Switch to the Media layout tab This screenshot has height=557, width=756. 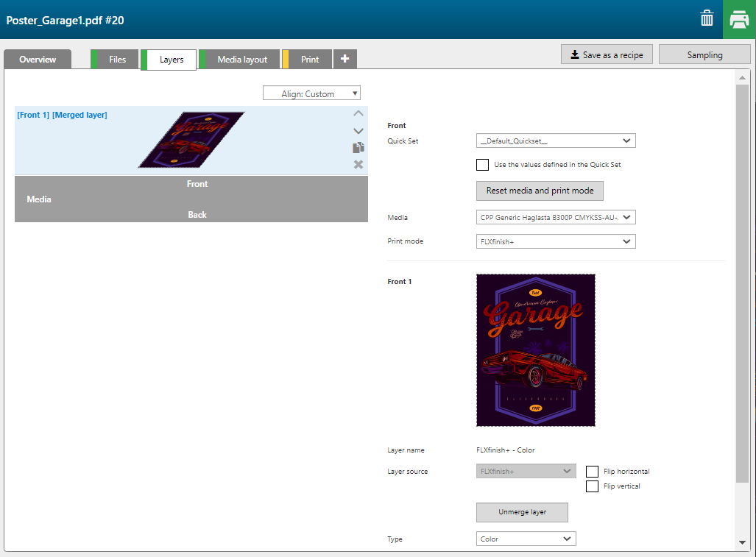[x=242, y=60]
